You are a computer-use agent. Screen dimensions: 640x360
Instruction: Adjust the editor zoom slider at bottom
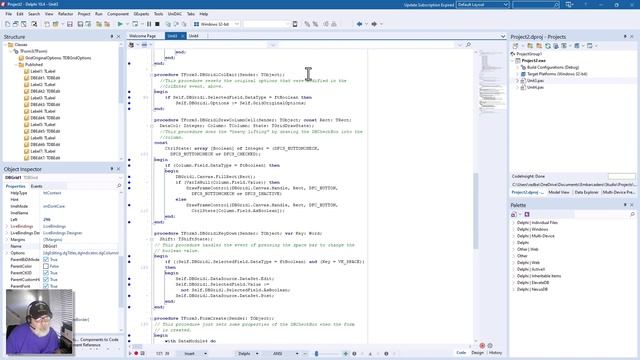pos(316,353)
